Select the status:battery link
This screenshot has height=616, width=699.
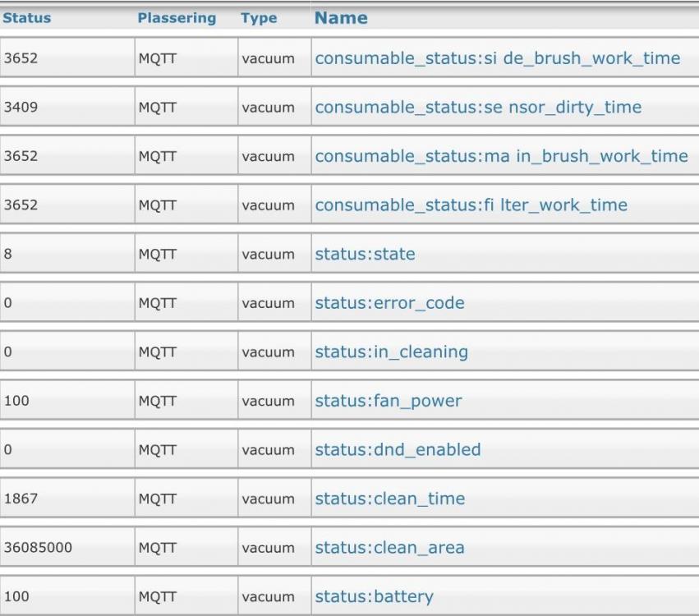374,596
